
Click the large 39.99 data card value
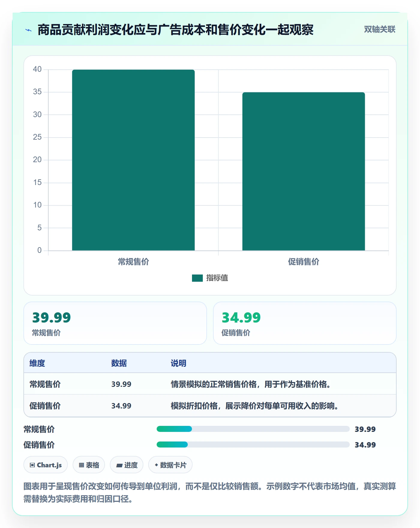[52, 318]
